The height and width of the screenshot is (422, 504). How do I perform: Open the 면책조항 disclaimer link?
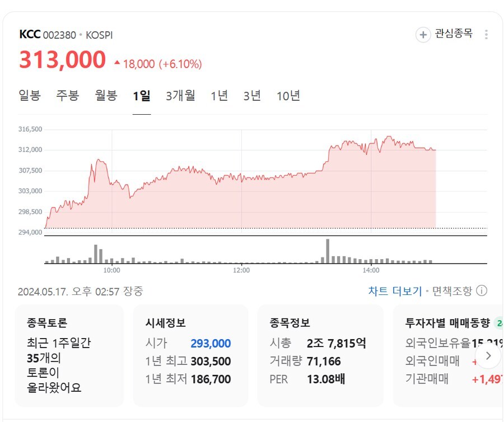pyautogui.click(x=452, y=291)
